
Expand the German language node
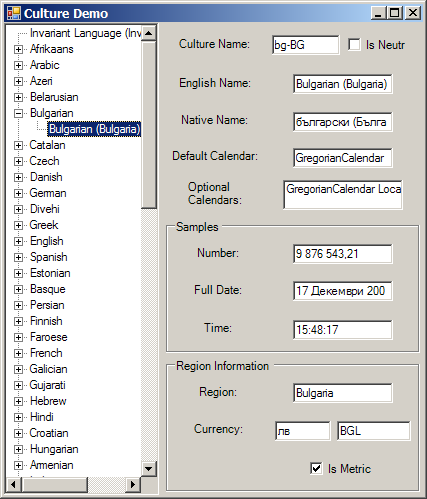coord(18,194)
